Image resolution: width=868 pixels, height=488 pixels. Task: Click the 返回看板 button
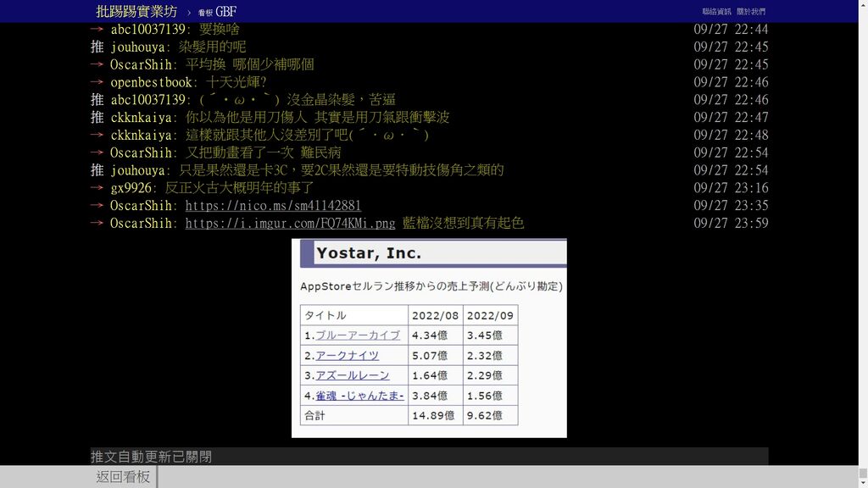(124, 476)
